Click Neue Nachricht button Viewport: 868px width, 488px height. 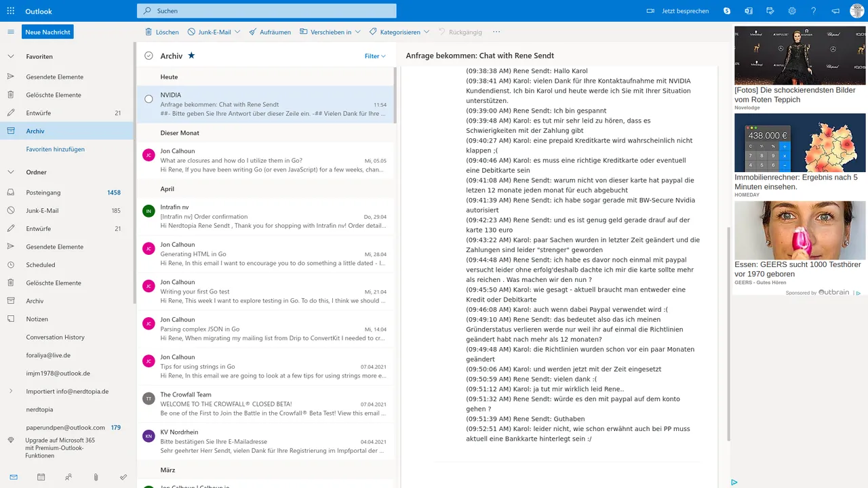tap(47, 32)
